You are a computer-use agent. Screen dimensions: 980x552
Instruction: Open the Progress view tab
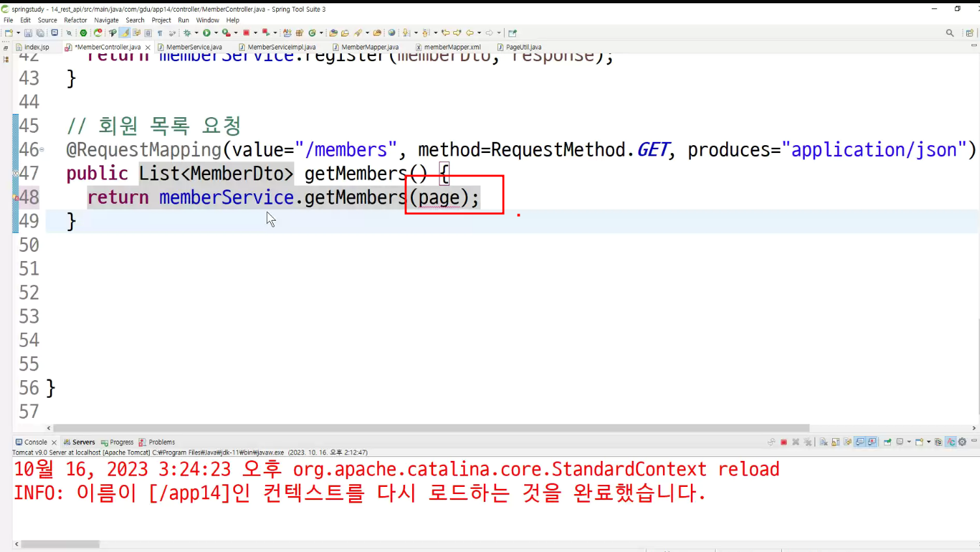pos(117,442)
